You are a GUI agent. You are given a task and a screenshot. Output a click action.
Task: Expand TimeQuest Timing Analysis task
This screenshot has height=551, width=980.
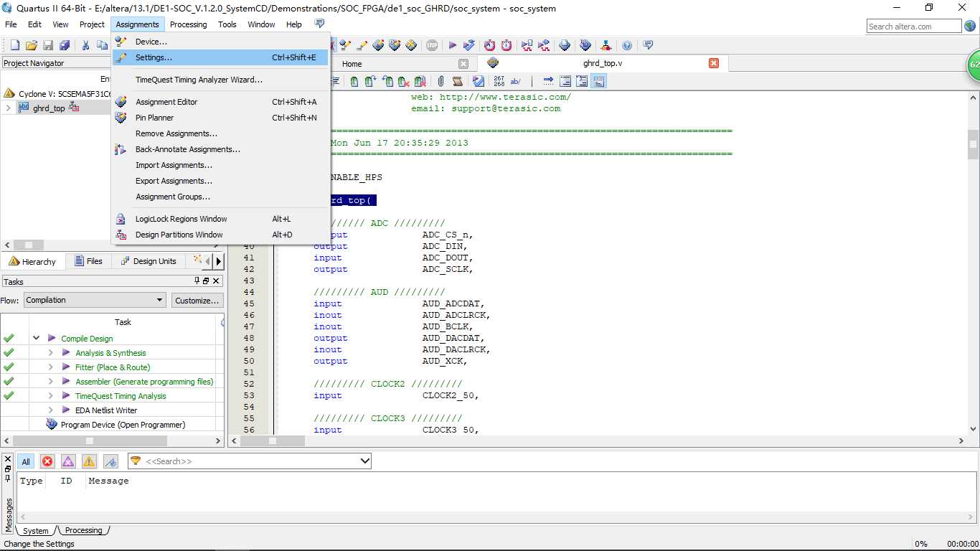[x=50, y=395]
